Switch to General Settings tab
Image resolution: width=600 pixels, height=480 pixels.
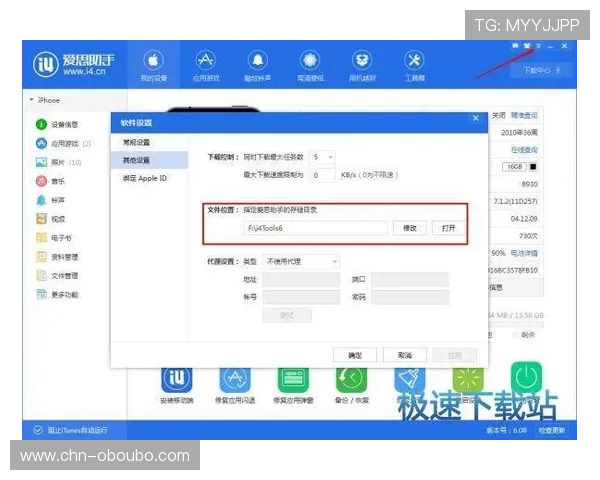[136, 142]
